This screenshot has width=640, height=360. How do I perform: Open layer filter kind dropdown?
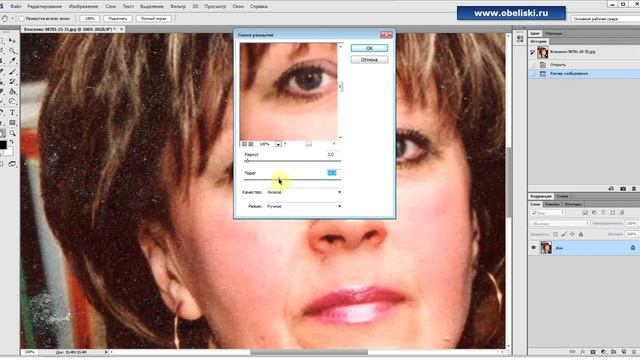pos(548,213)
